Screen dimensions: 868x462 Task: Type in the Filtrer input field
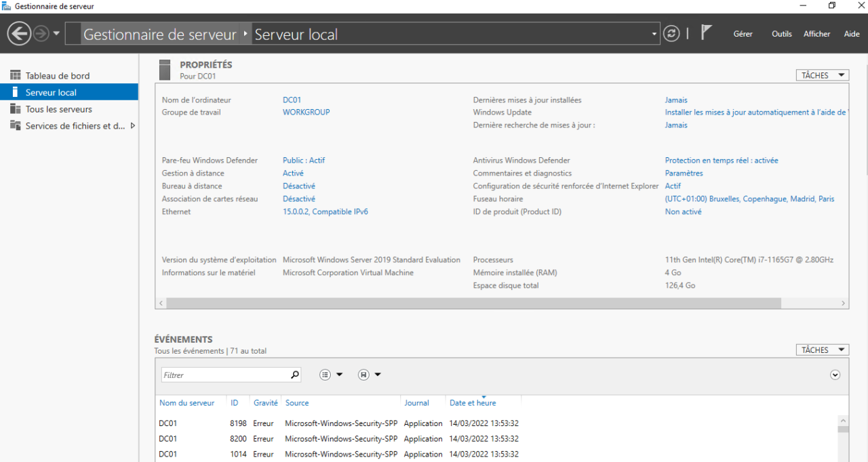coord(224,375)
